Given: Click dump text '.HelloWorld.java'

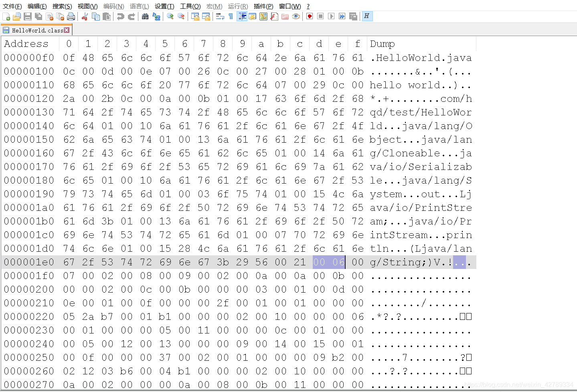Looking at the screenshot, I should tap(421, 58).
